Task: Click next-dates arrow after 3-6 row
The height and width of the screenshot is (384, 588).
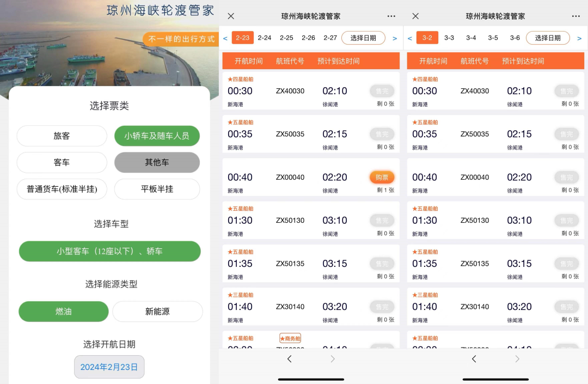Action: coord(579,38)
